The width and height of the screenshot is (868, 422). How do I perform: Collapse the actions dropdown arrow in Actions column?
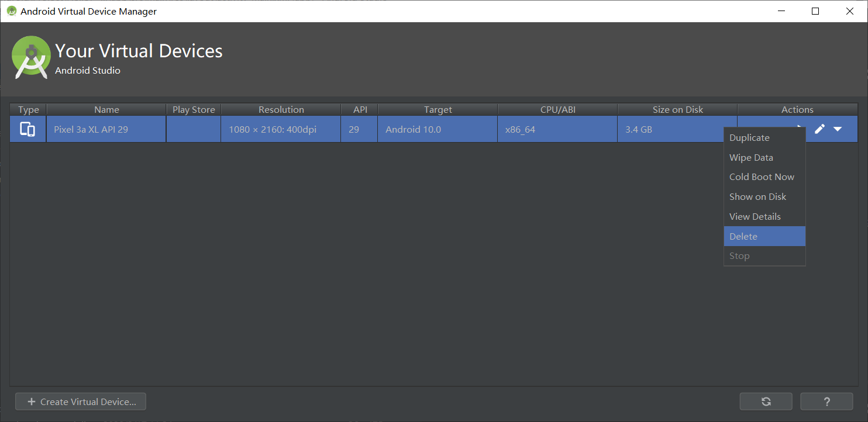838,129
